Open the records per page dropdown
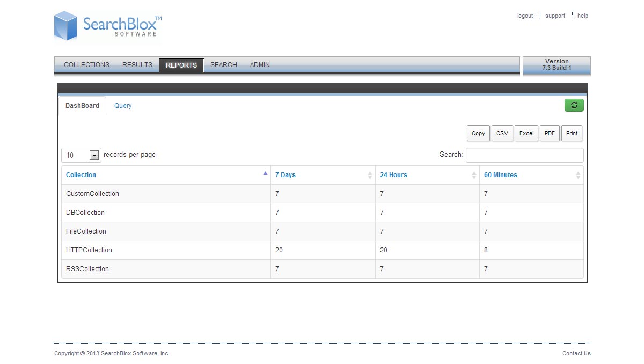 (81, 155)
